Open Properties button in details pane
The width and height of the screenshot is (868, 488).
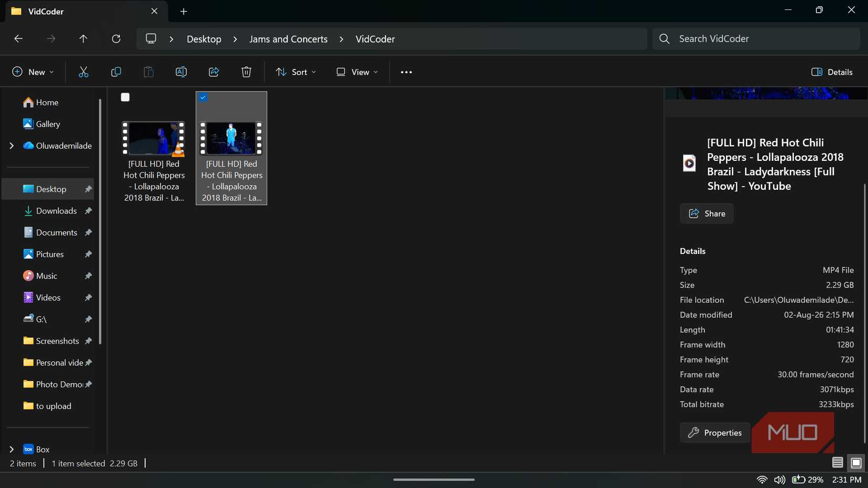coord(715,433)
